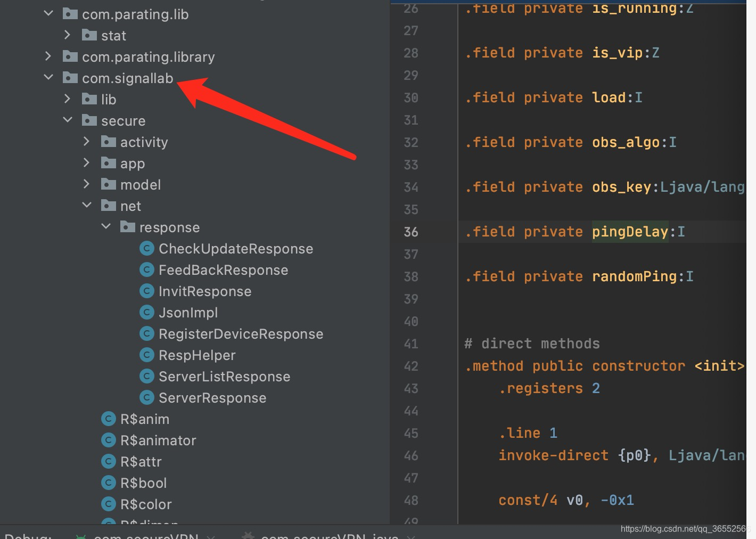The image size is (756, 539).
Task: Click the obs_algo field name
Action: coord(626,142)
